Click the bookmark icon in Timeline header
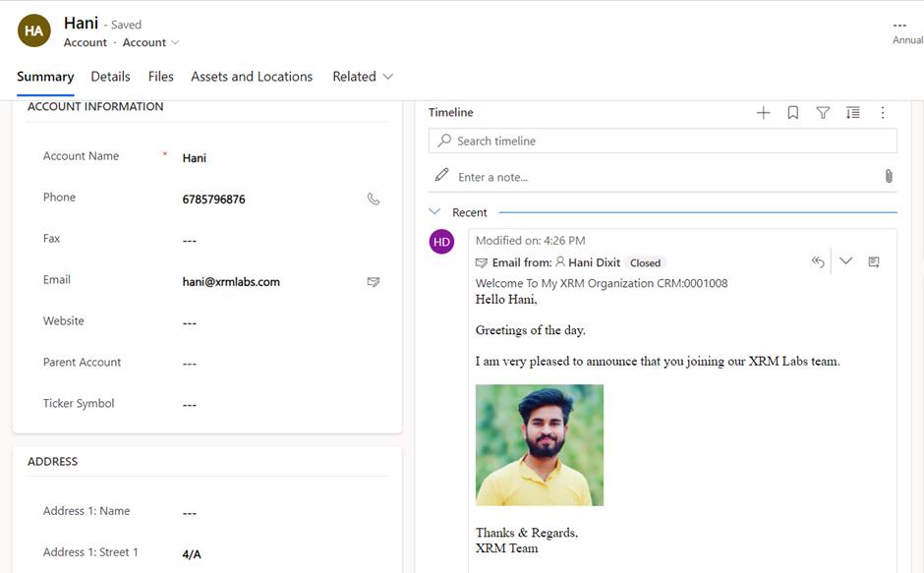The image size is (924, 573). pos(793,113)
